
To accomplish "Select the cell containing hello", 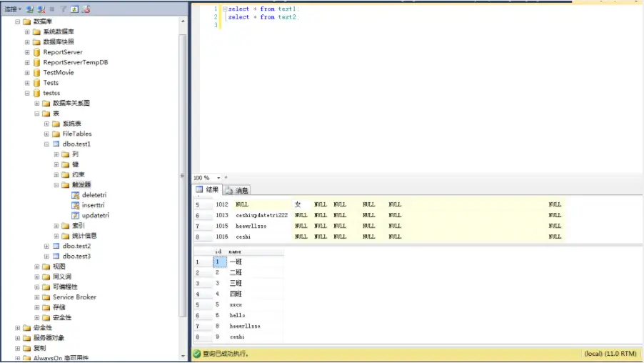I will click(255, 315).
